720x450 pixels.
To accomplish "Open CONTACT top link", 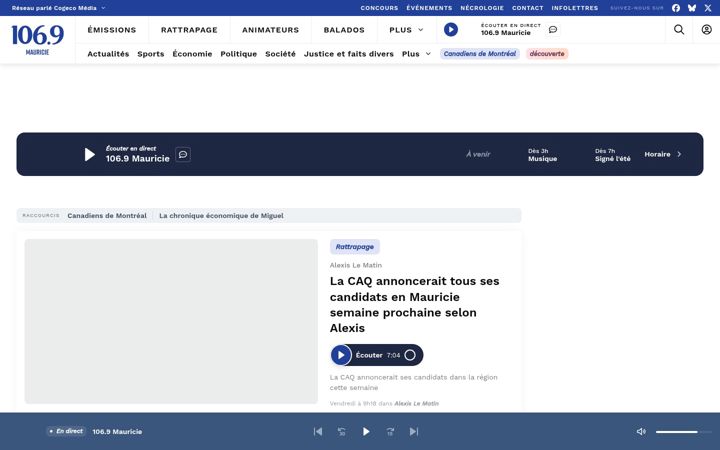I will click(x=528, y=8).
